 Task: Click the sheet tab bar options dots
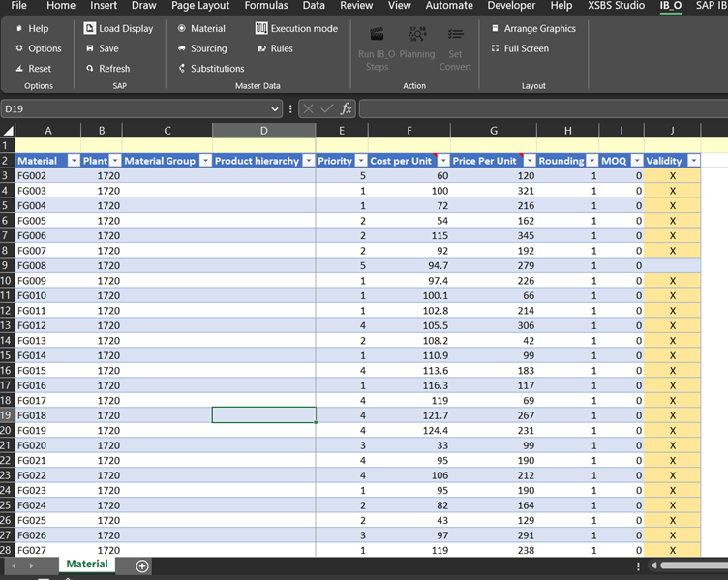[x=638, y=566]
